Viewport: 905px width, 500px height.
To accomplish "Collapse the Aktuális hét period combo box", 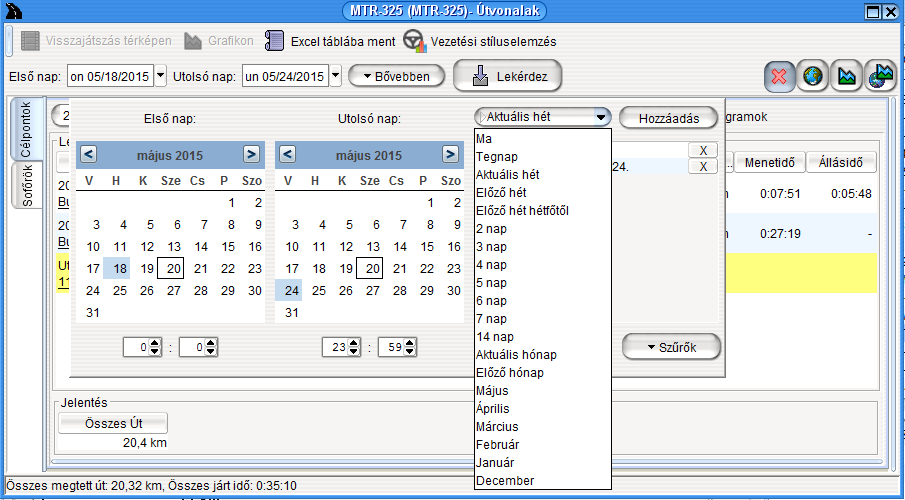I will [601, 117].
